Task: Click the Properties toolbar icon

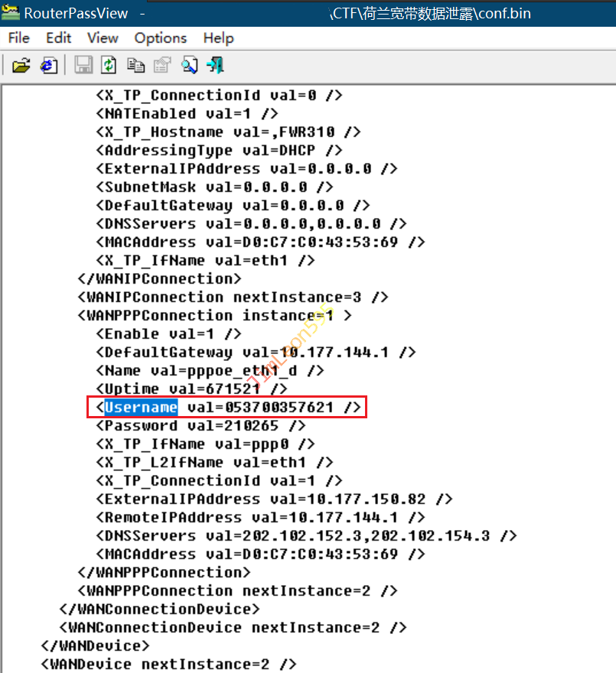Action: 162,66
